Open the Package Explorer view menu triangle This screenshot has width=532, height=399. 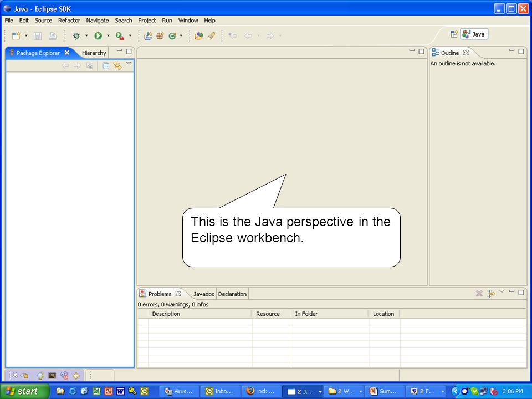click(129, 63)
